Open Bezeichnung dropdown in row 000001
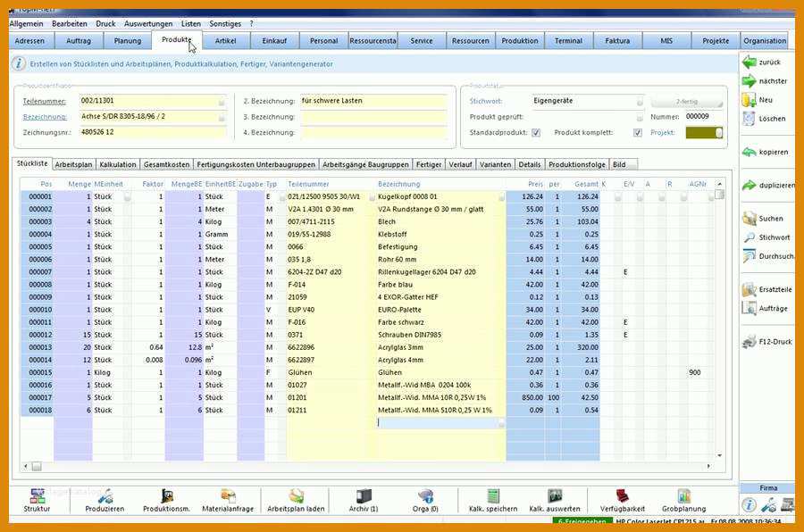This screenshot has height=532, width=804. (x=501, y=196)
